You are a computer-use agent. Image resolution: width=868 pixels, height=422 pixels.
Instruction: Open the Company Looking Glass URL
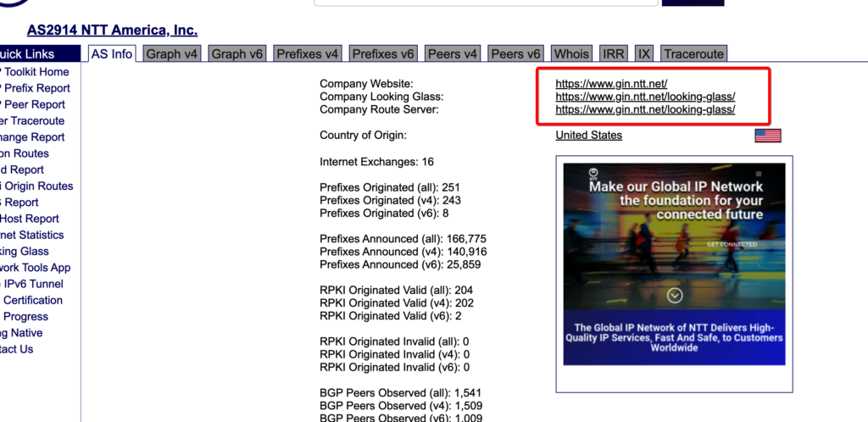click(x=645, y=97)
